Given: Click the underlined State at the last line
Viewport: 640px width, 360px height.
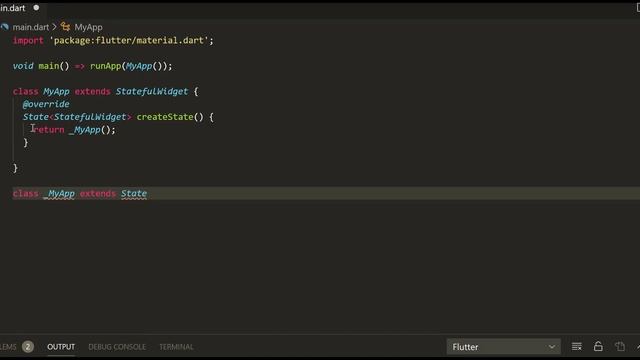Looking at the screenshot, I should click(x=134, y=193).
